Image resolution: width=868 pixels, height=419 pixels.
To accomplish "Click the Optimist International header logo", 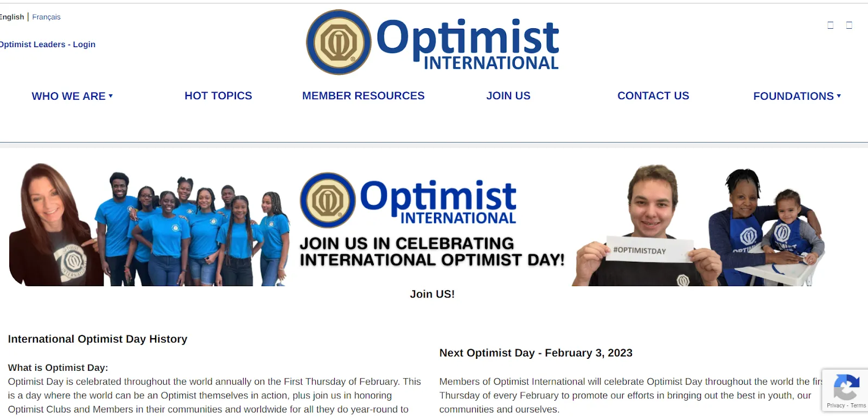I will tap(432, 42).
